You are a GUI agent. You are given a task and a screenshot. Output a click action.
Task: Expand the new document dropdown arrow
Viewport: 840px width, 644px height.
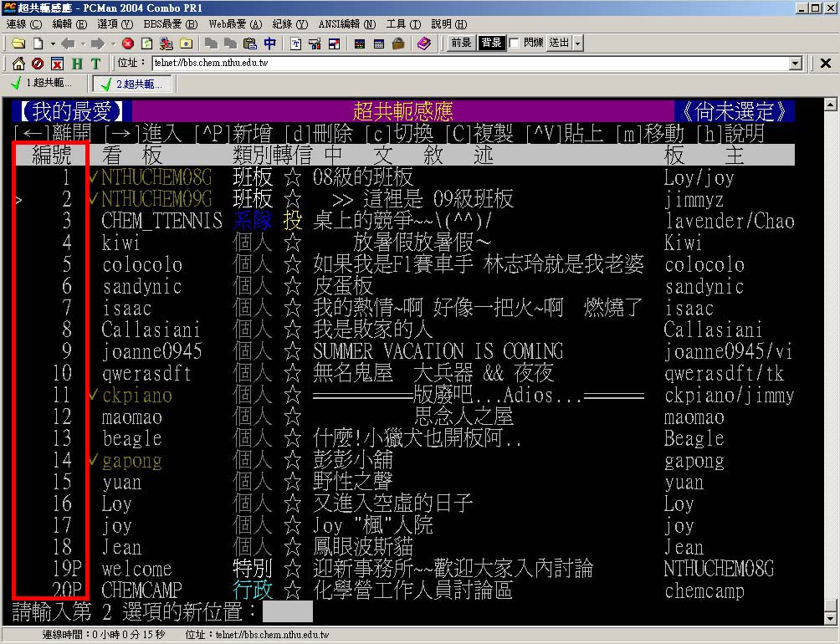tap(52, 43)
